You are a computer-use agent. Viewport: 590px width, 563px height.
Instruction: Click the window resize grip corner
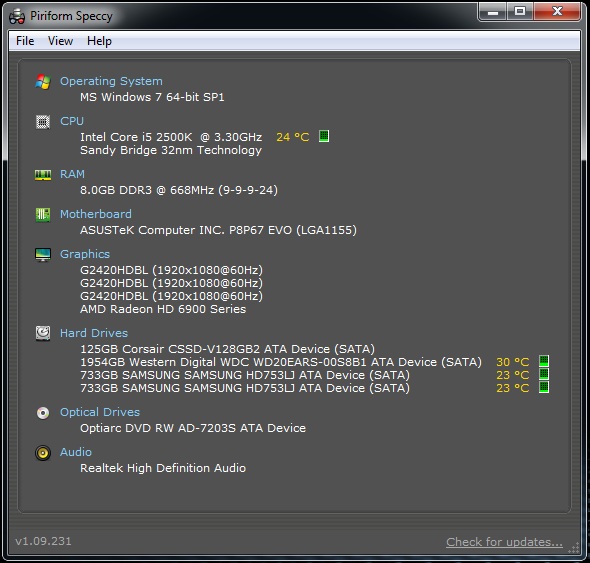pos(574,548)
